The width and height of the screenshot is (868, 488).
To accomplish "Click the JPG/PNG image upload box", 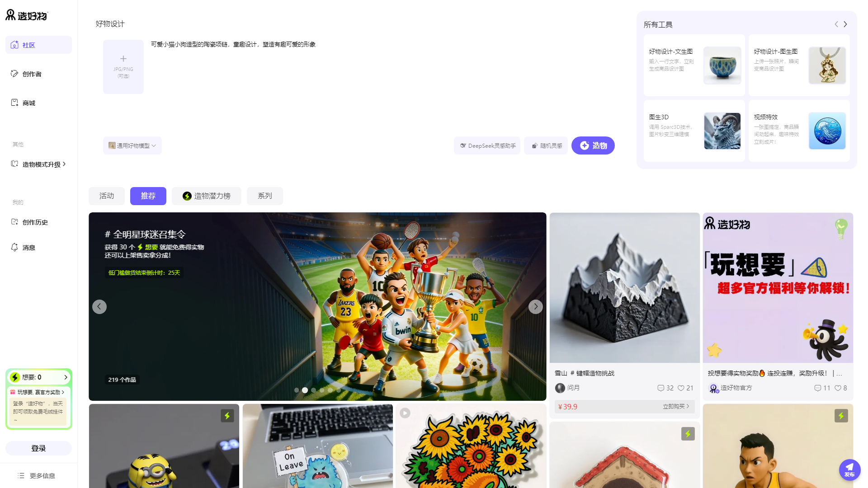I will click(123, 67).
